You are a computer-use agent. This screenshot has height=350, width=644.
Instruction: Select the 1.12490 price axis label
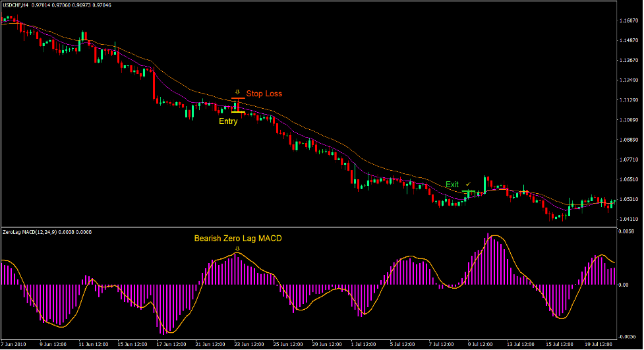[629, 80]
